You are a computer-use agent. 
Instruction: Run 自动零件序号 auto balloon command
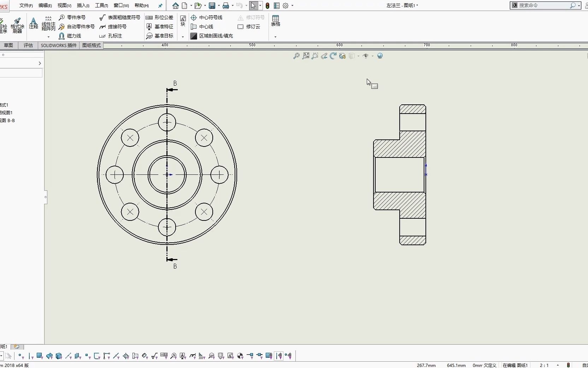coord(80,27)
